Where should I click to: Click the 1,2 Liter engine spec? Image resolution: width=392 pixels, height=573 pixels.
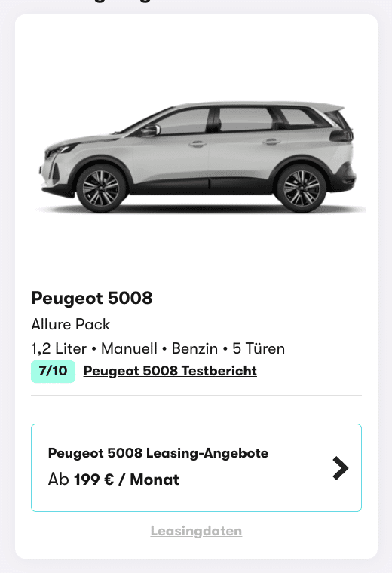60,348
